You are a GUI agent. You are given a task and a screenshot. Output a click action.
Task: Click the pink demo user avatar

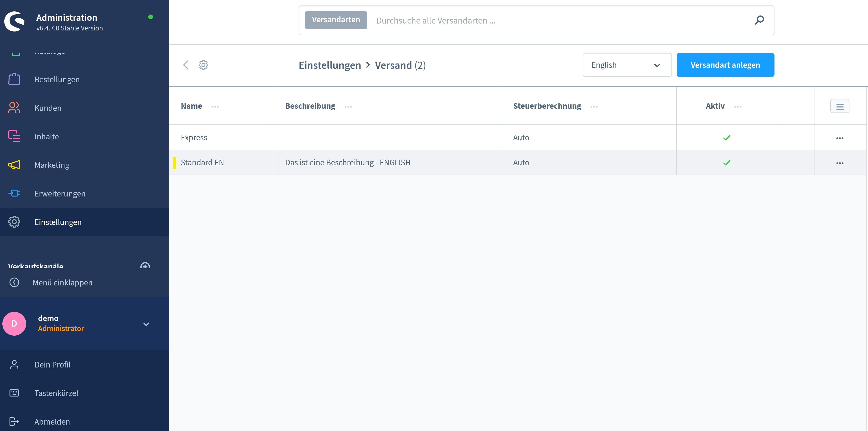(14, 323)
